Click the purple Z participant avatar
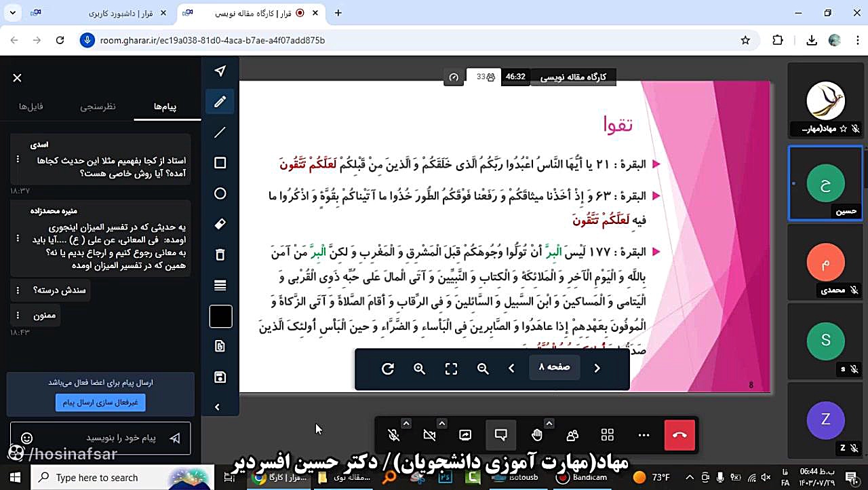The image size is (868, 490). tap(825, 419)
